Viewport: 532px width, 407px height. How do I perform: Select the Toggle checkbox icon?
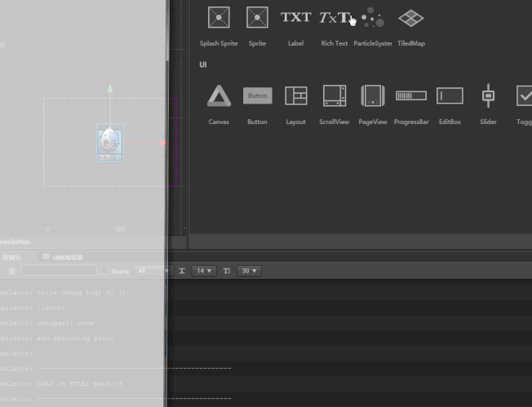524,95
